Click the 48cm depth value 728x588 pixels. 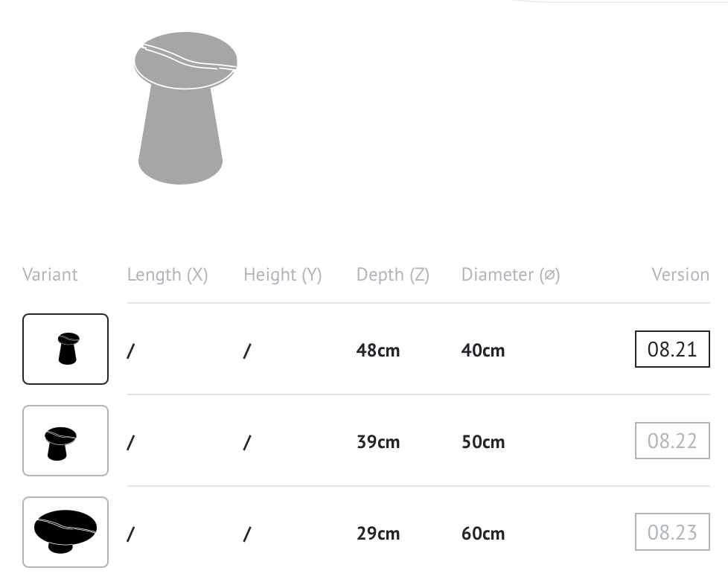(x=378, y=351)
